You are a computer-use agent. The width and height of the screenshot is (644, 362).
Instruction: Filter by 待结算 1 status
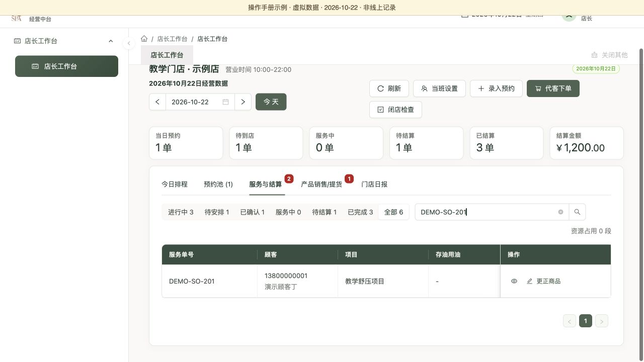[325, 212]
